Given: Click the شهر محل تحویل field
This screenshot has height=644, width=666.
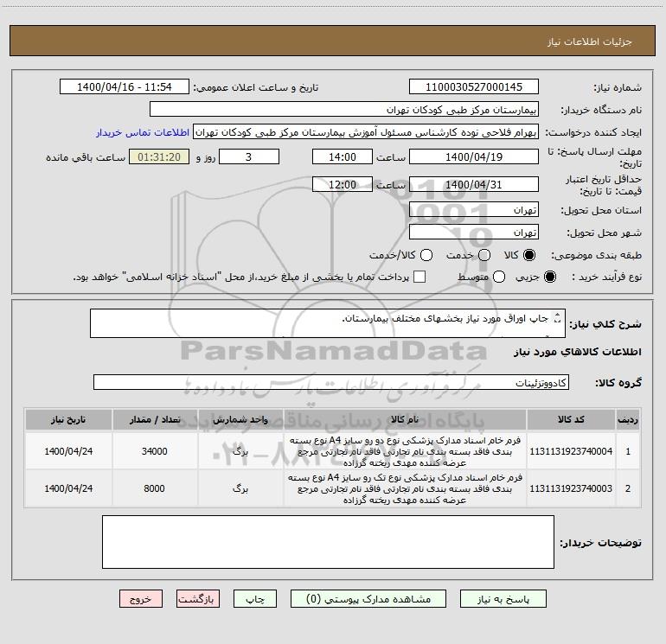Looking at the screenshot, I should [474, 233].
